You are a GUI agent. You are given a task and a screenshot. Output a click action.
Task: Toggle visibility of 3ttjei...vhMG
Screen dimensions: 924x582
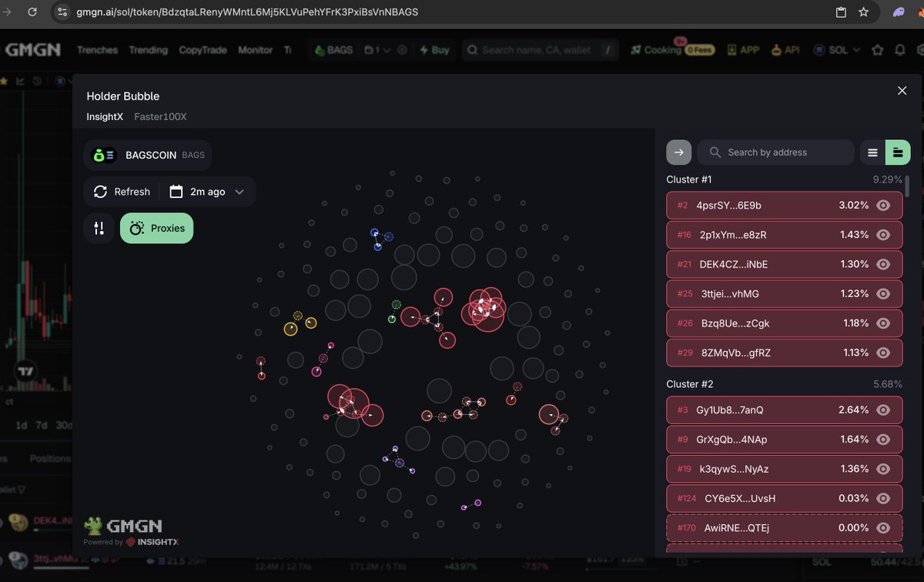pos(884,293)
